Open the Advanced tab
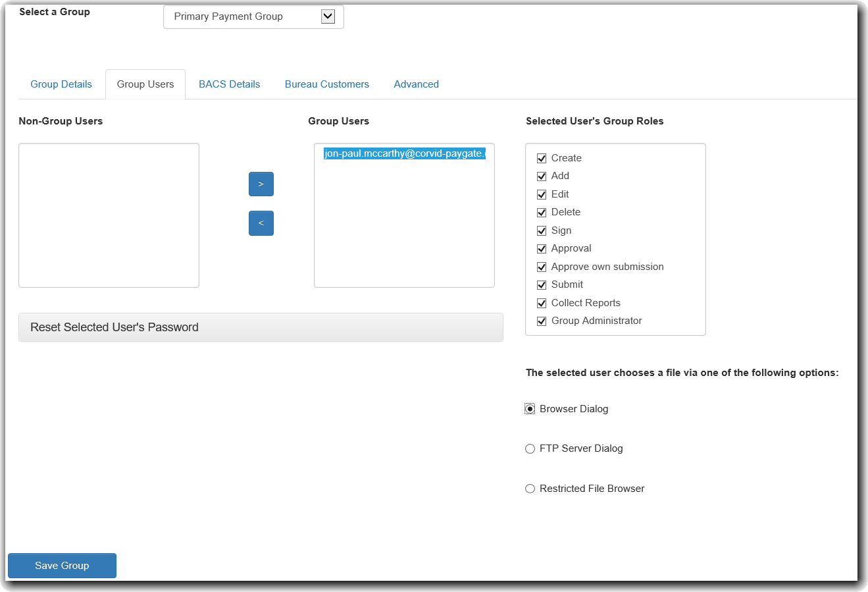Screen dimensions: 868x592 point(416,84)
